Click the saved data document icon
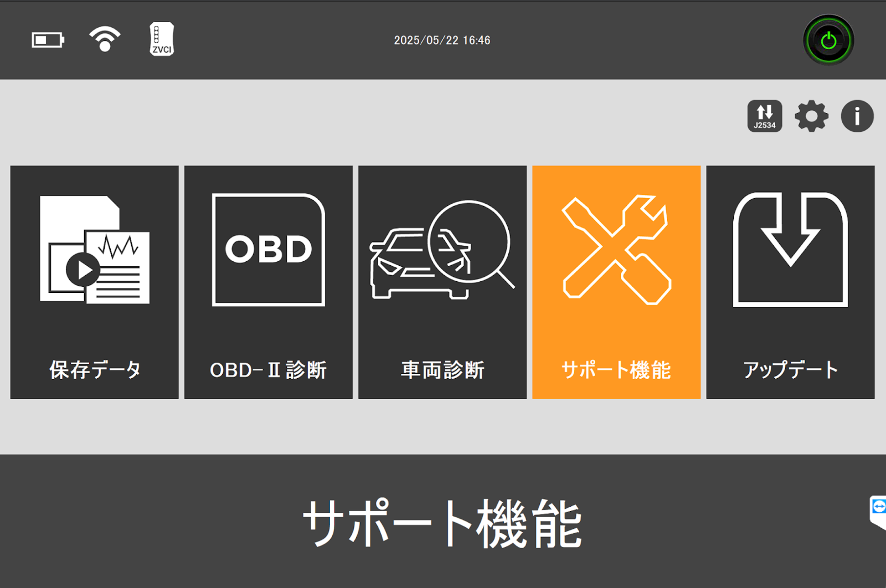Image resolution: width=886 pixels, height=588 pixels. click(x=95, y=250)
